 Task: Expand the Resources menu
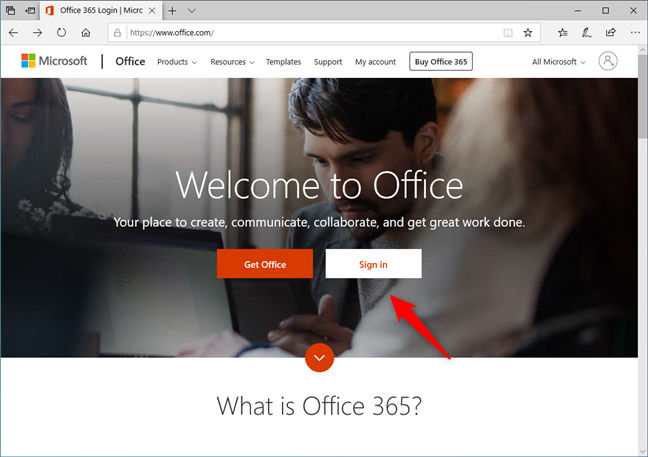tap(232, 62)
